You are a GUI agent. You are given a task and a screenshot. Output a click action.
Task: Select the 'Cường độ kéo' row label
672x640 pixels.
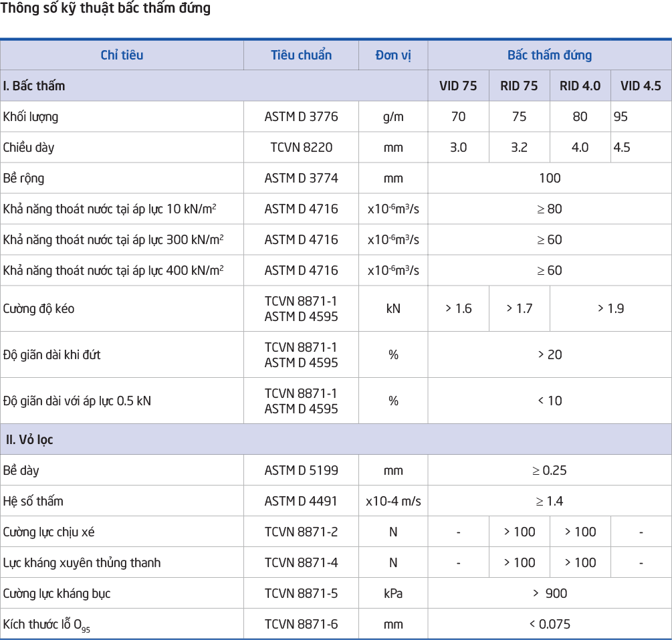(x=39, y=309)
